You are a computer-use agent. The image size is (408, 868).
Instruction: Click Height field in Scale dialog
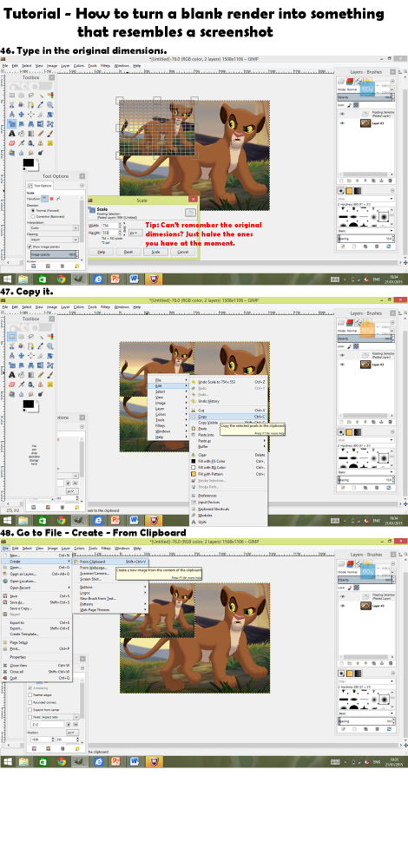click(109, 233)
